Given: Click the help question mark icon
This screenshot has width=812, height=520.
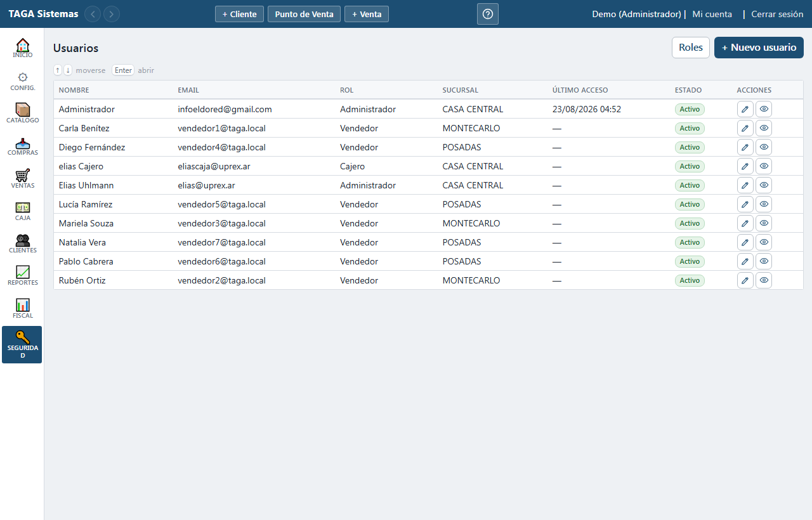Looking at the screenshot, I should 488,14.
